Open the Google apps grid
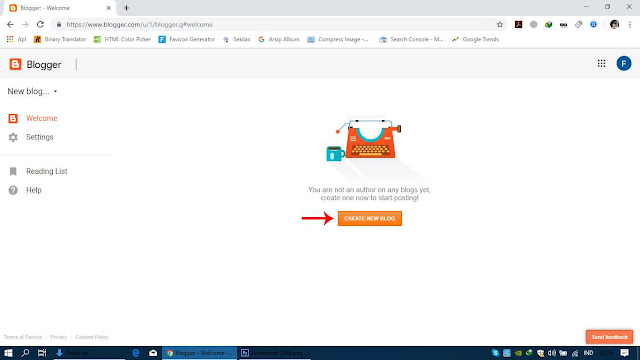 (x=601, y=63)
